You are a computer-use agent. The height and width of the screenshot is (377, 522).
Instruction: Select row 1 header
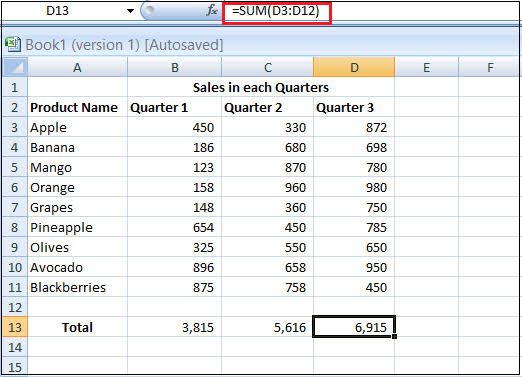15,87
